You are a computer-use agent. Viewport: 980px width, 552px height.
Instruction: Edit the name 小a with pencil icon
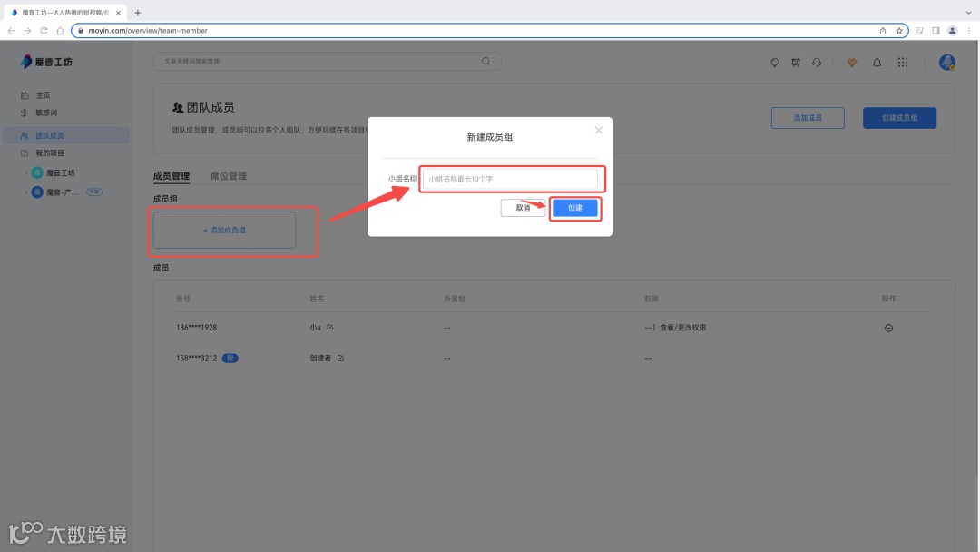click(330, 328)
